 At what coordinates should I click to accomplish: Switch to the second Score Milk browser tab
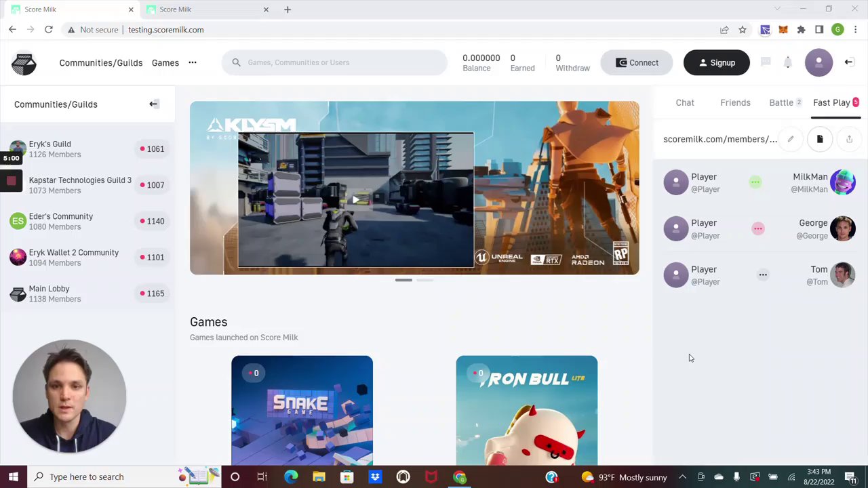pyautogui.click(x=207, y=9)
